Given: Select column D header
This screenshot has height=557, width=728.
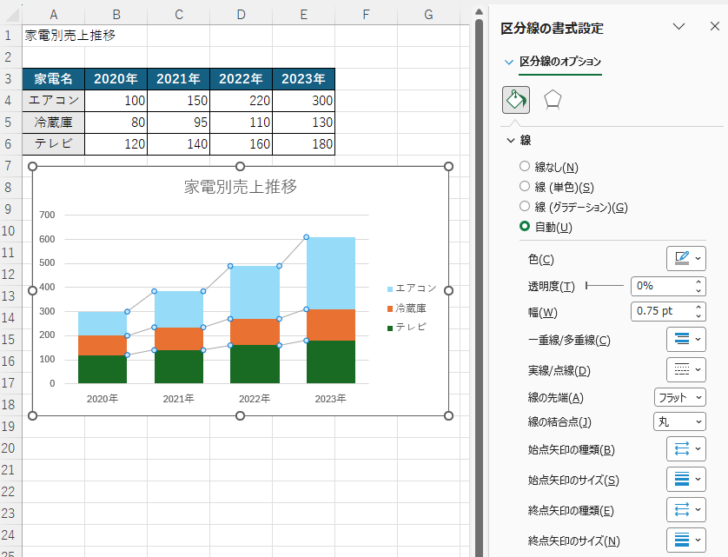Looking at the screenshot, I should 241,15.
